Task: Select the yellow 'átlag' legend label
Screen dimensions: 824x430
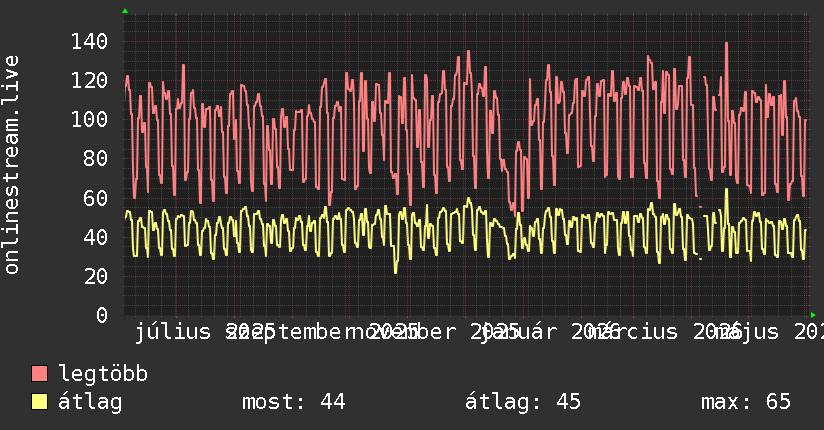Action: coord(90,402)
